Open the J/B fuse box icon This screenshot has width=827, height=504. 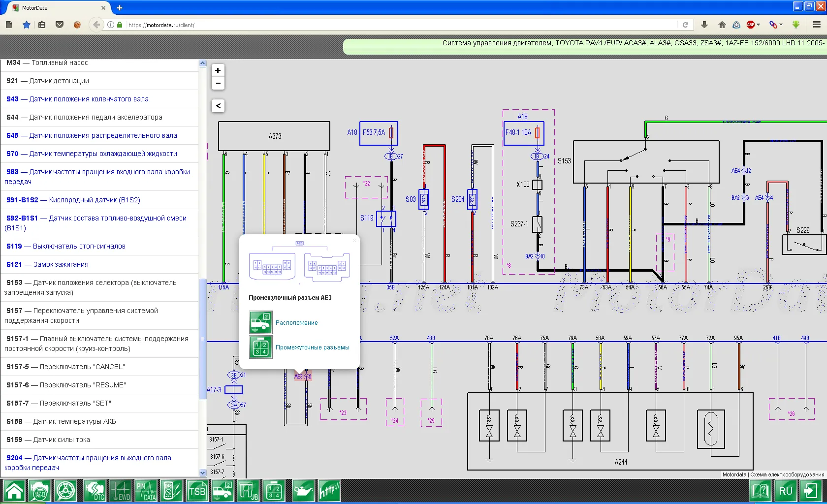coord(248,491)
